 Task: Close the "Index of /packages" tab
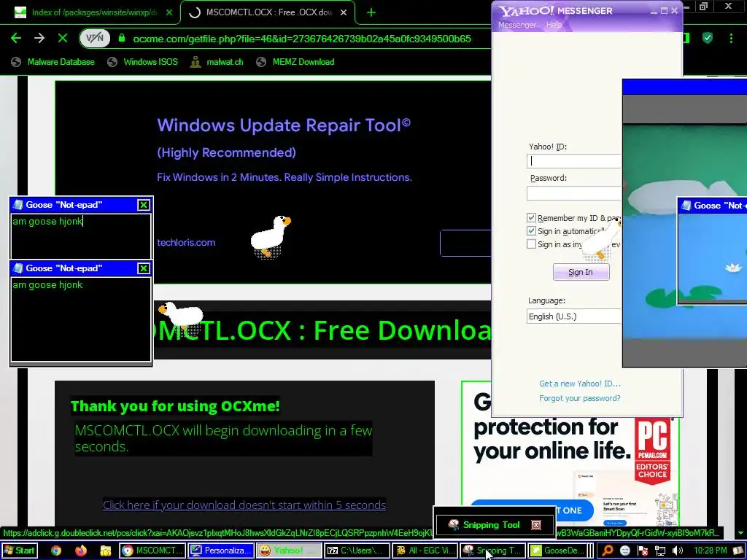click(169, 12)
